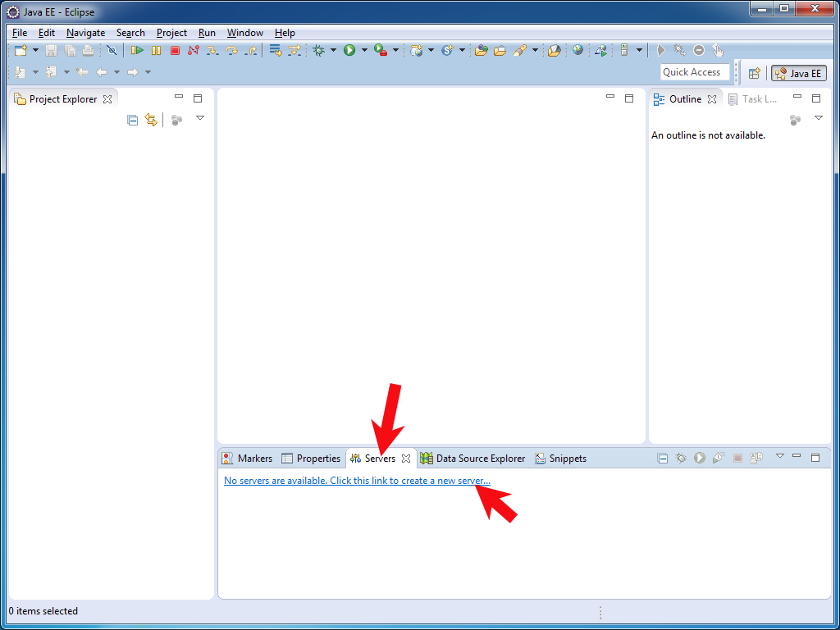Click the Resume debug icon
840x630 pixels.
point(137,50)
